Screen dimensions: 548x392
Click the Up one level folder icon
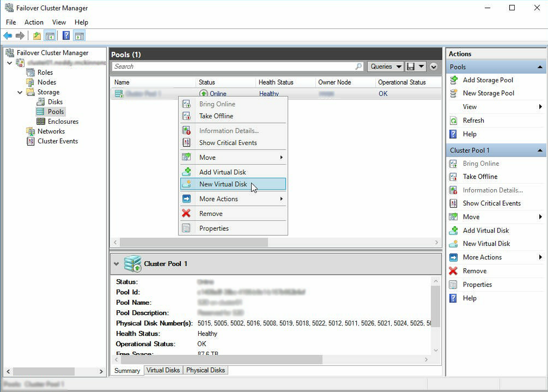tap(37, 36)
